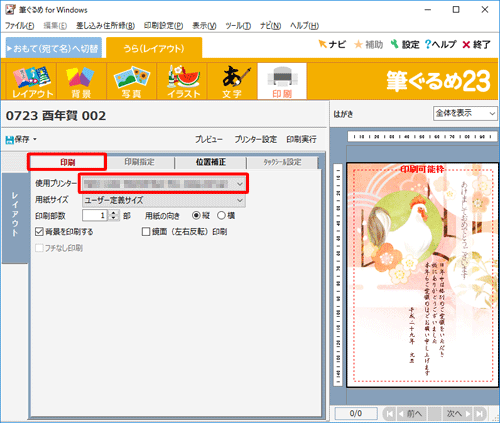Click the rooster postcard preview
Viewport: 500px width, 423px height.
pyautogui.click(x=422, y=275)
